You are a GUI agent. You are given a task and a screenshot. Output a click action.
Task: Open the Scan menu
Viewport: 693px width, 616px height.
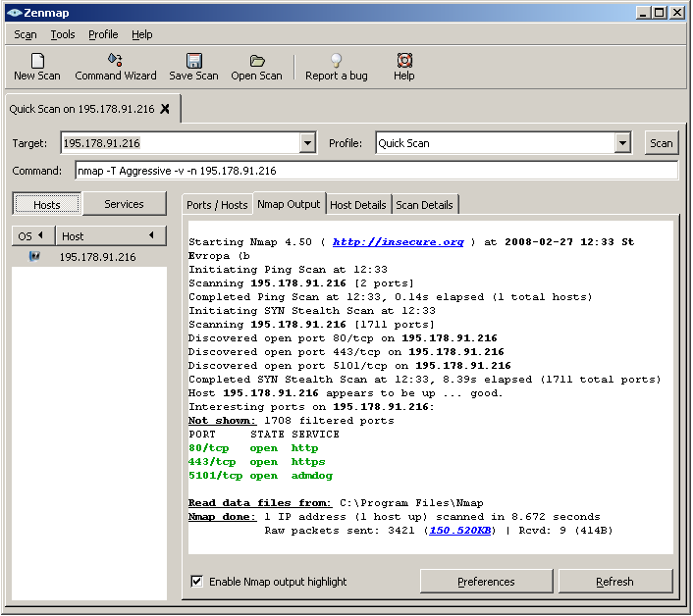26,34
